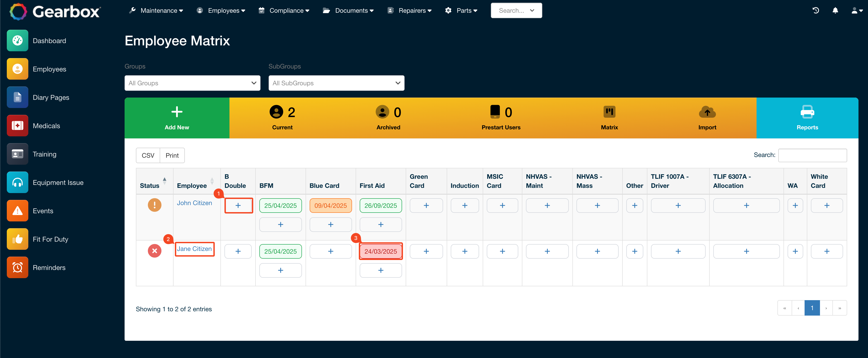This screenshot has height=358, width=868.
Task: Click the Add New employee button
Action: pyautogui.click(x=177, y=118)
